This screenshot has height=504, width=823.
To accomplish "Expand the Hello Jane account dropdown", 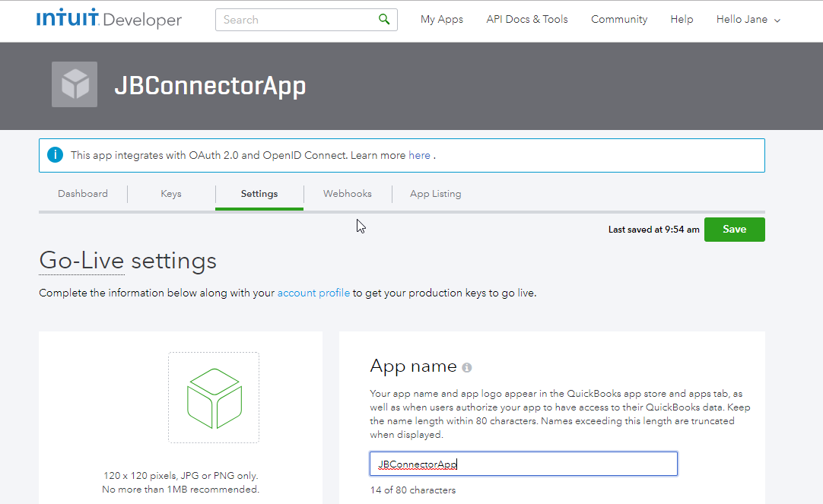I will (x=748, y=20).
